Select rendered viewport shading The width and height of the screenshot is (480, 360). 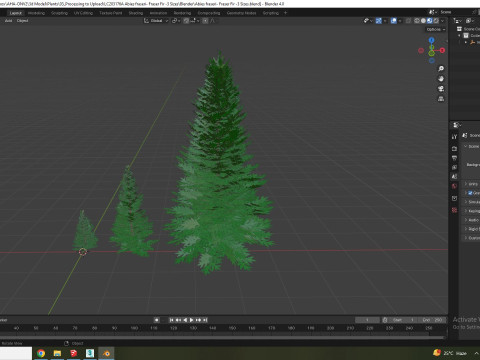[436, 21]
